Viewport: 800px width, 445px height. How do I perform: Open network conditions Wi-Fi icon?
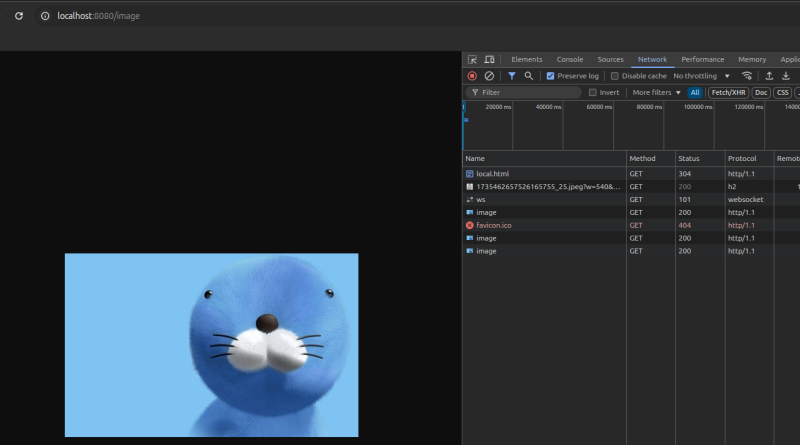pos(747,76)
